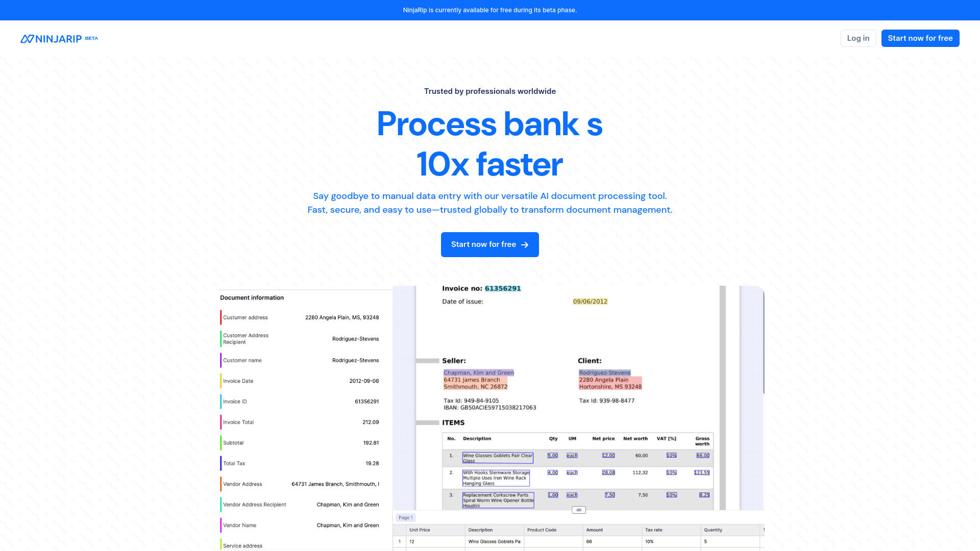Click the 'Start now for free' hero button
This screenshot has height=551, width=980.
(490, 244)
